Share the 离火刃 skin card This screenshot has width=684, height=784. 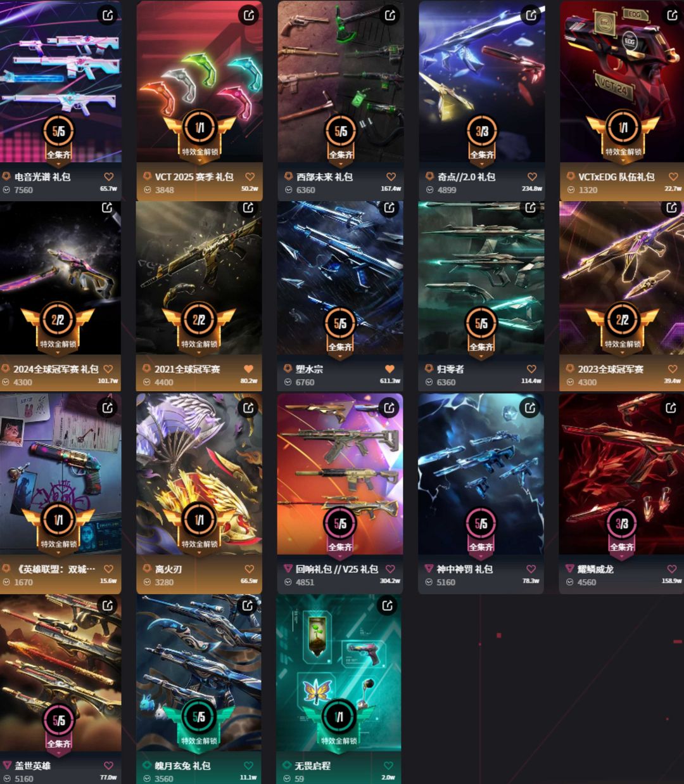pyautogui.click(x=249, y=408)
